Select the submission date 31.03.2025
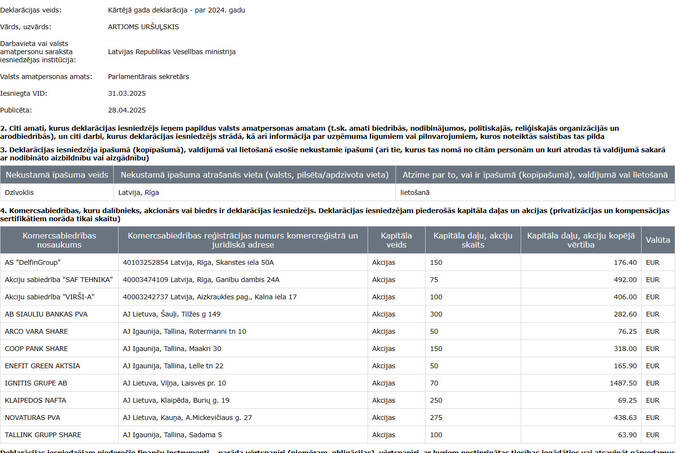The image size is (680, 453). pos(127,93)
